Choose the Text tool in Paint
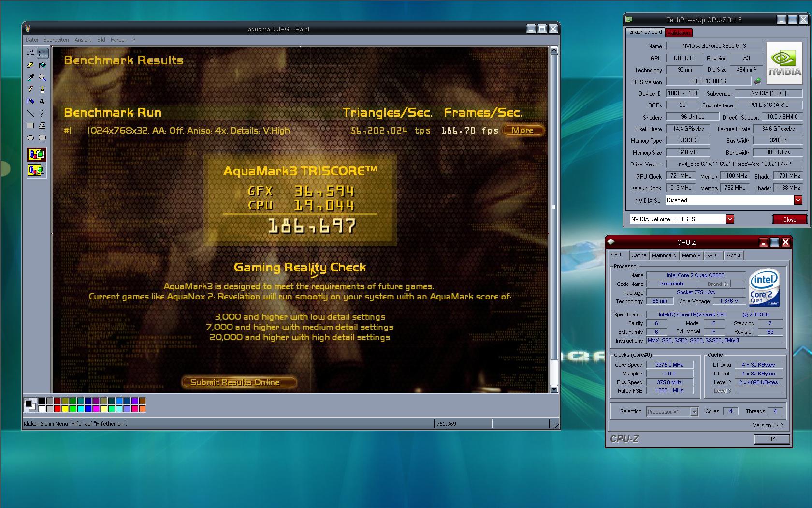This screenshot has height=508, width=812. (x=43, y=101)
